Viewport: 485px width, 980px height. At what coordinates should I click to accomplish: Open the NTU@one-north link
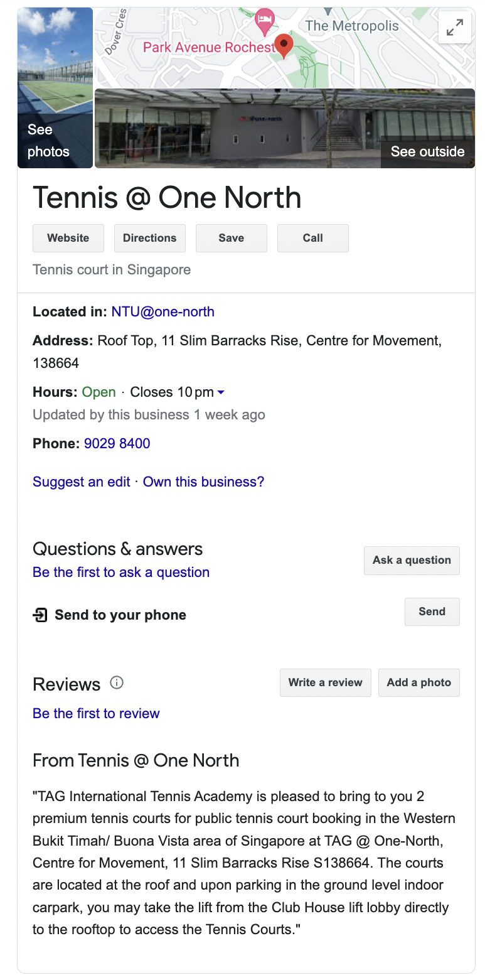point(163,312)
